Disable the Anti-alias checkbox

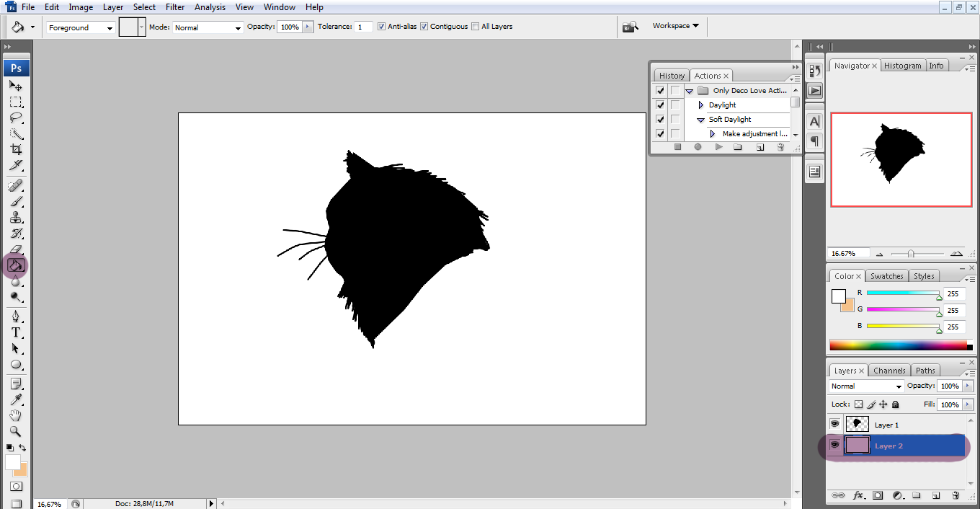(382, 27)
